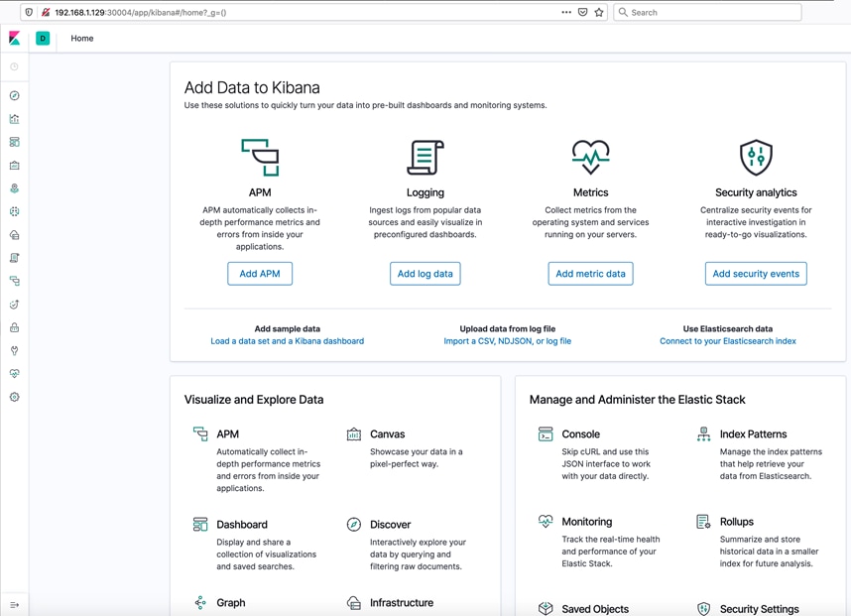The image size is (851, 616).
Task: Save the page to Pocket
Action: coord(582,12)
